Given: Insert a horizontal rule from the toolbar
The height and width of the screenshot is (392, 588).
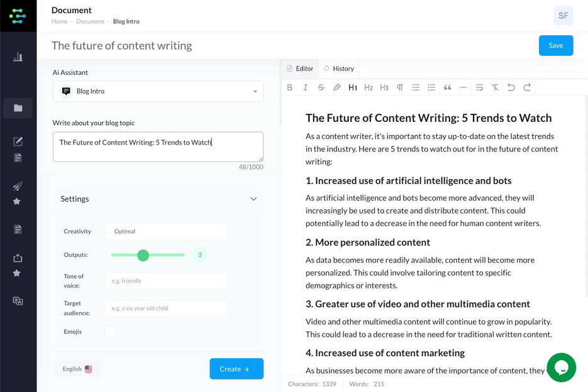Looking at the screenshot, I should 463,87.
